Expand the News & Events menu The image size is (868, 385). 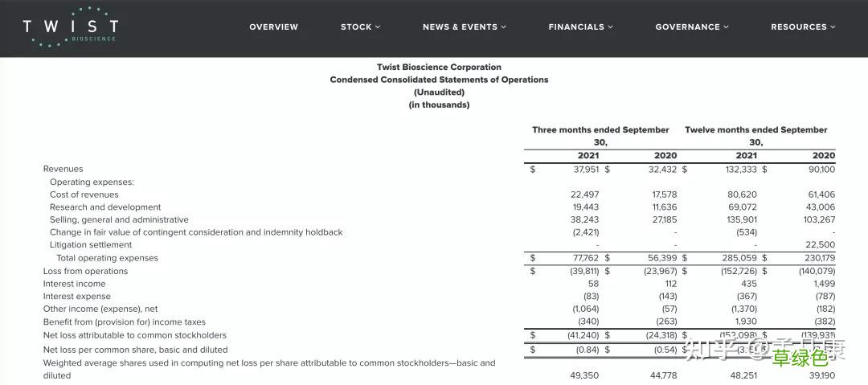pyautogui.click(x=465, y=27)
